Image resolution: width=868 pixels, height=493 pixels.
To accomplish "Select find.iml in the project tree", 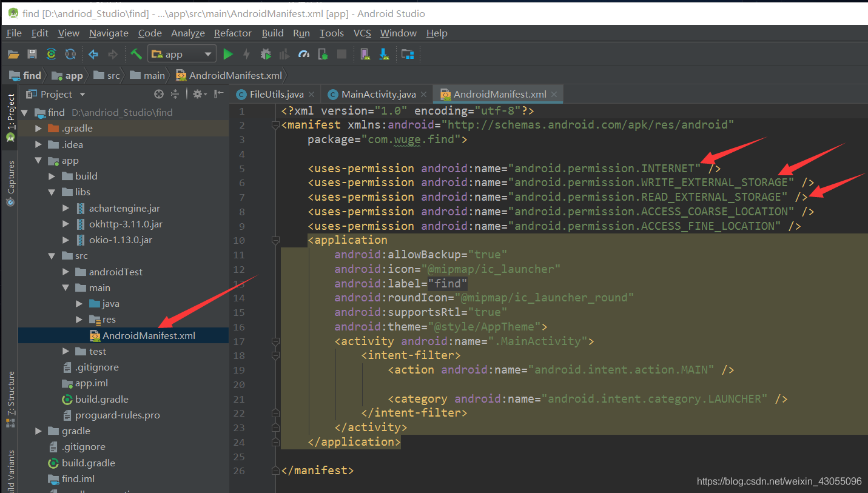I will [x=78, y=478].
